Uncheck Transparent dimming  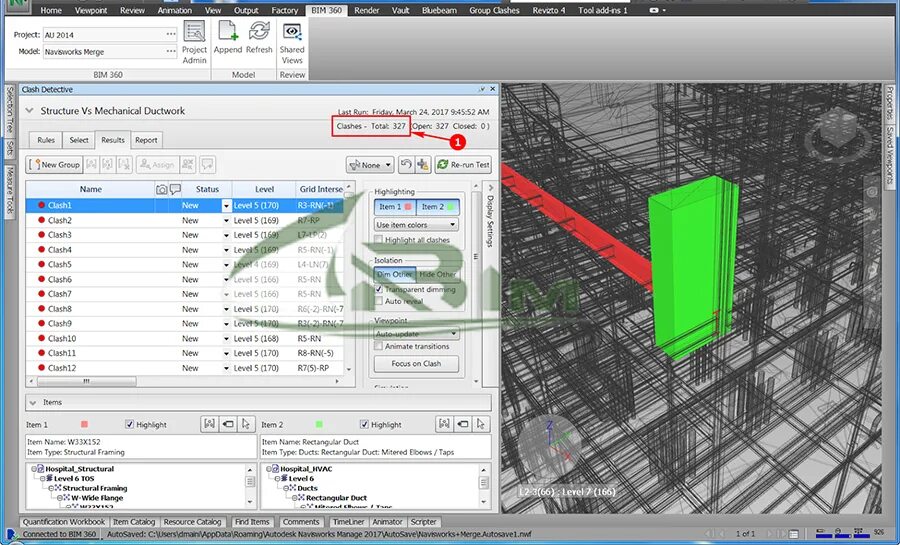379,290
